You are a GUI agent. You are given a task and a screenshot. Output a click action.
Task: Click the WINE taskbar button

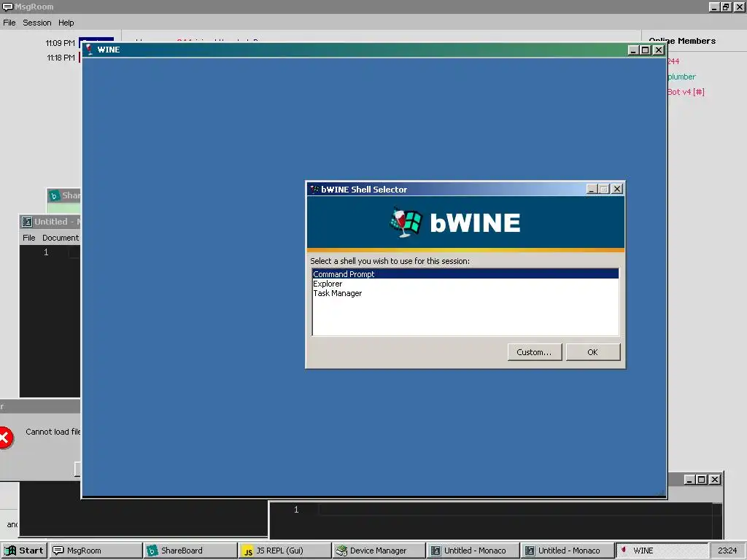pos(662,551)
